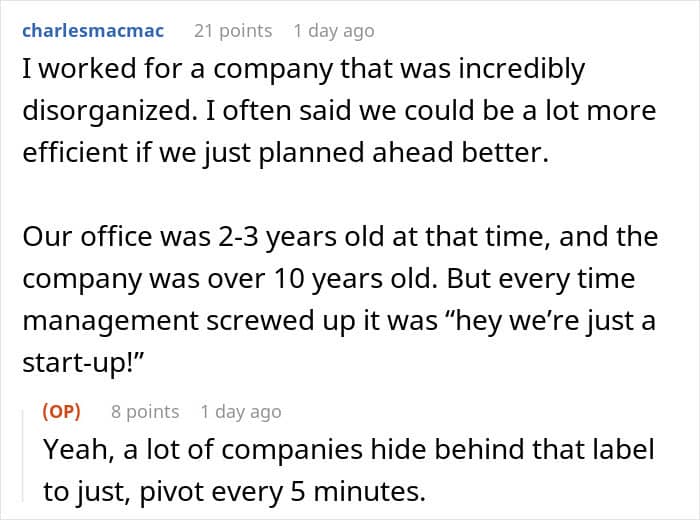Click the paragraph starting 'Our office was'

coord(340,299)
